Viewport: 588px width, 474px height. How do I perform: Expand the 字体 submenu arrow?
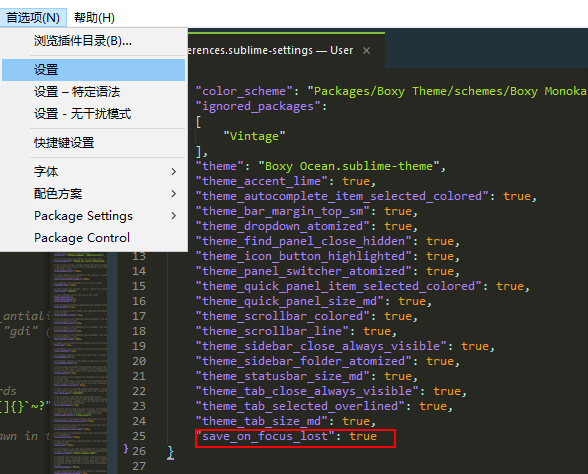click(173, 172)
